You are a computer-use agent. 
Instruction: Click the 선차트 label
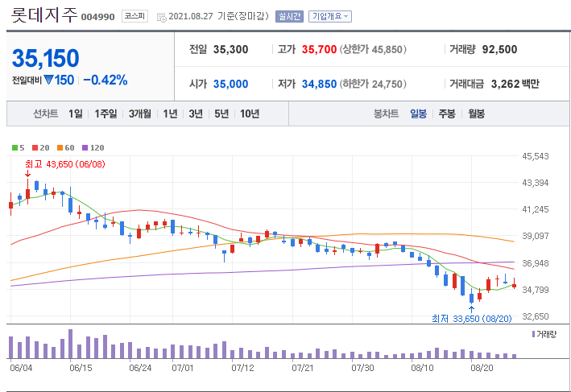pyautogui.click(x=46, y=114)
